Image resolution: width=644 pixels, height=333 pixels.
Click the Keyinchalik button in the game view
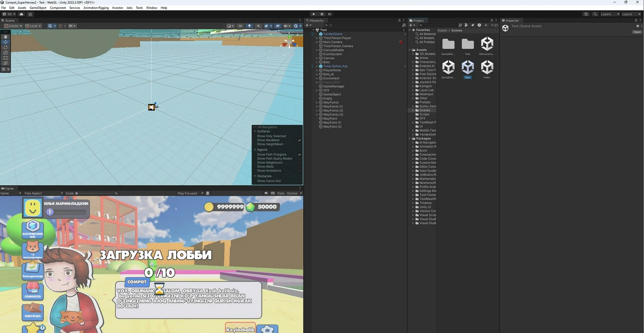pos(241,329)
